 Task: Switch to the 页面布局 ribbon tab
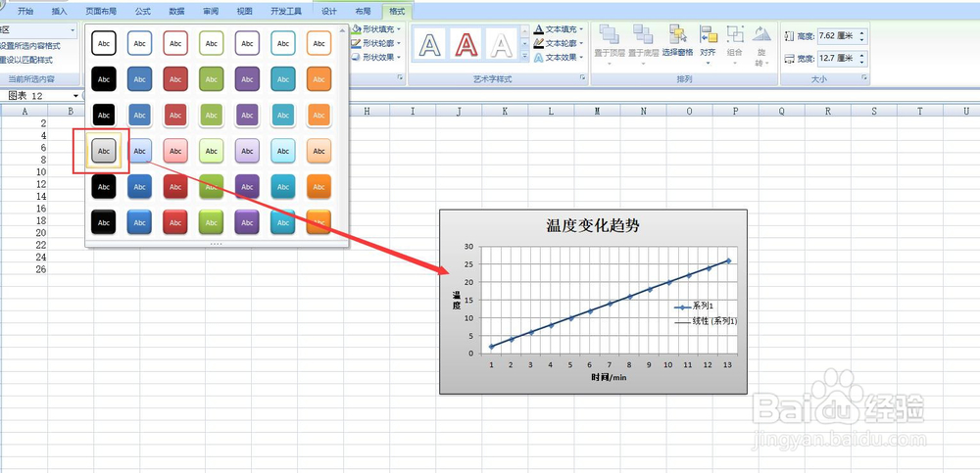(x=101, y=11)
